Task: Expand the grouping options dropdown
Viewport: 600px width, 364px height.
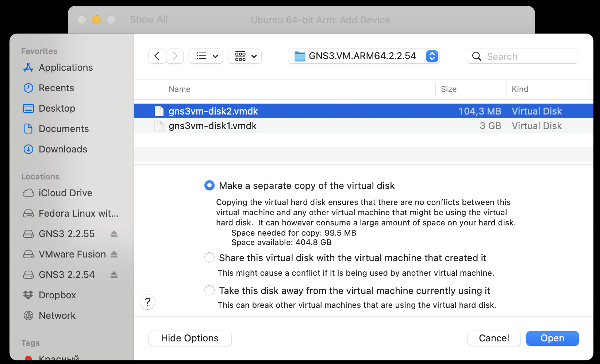Action: 245,56
